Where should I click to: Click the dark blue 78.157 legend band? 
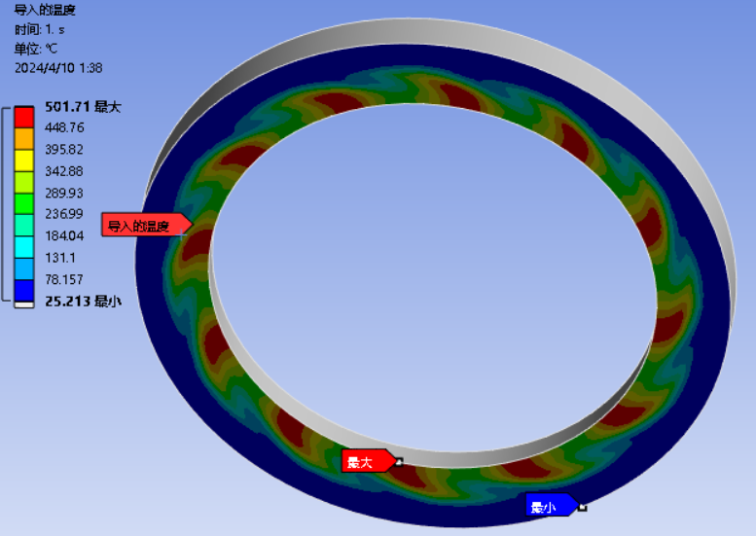click(x=24, y=291)
